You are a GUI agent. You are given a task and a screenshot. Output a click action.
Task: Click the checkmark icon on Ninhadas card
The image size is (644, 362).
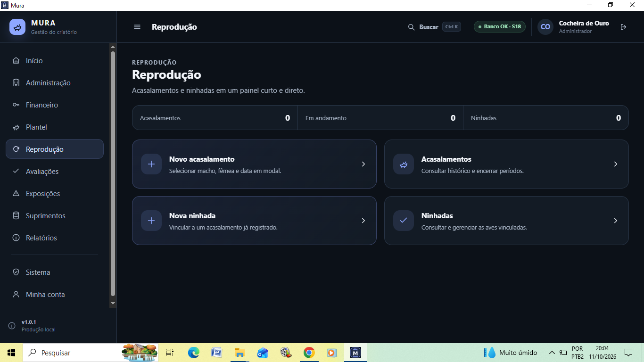coord(404,221)
